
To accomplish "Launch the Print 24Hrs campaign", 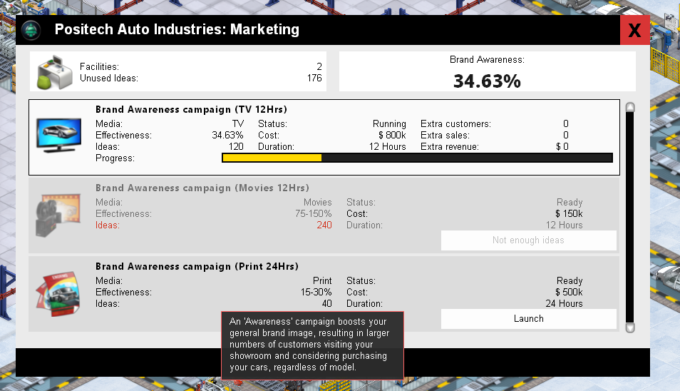I will [x=529, y=319].
